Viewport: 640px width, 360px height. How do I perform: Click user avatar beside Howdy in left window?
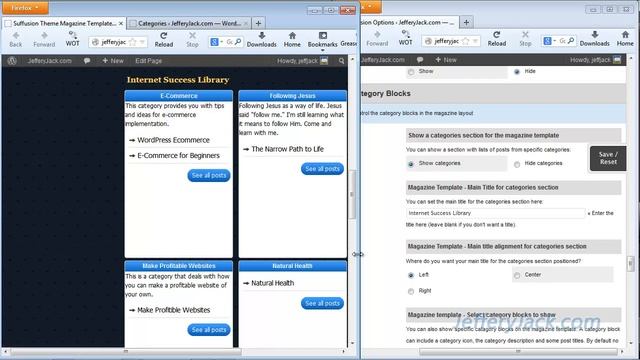(324, 61)
